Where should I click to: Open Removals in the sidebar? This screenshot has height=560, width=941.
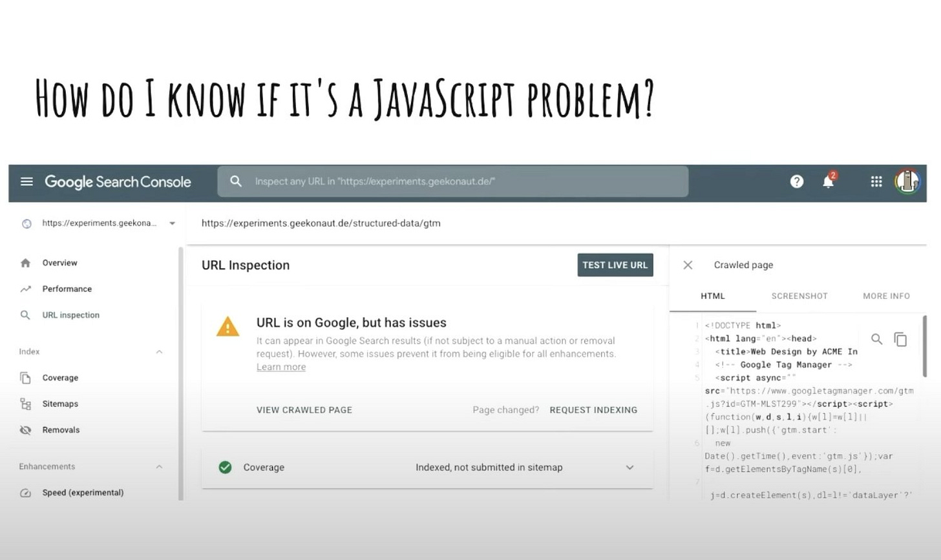61,430
